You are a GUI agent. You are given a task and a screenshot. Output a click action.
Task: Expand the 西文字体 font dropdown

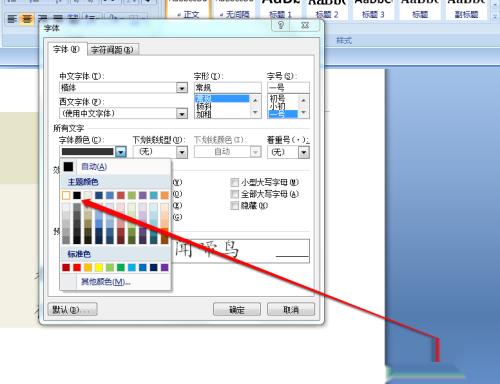click(x=182, y=114)
